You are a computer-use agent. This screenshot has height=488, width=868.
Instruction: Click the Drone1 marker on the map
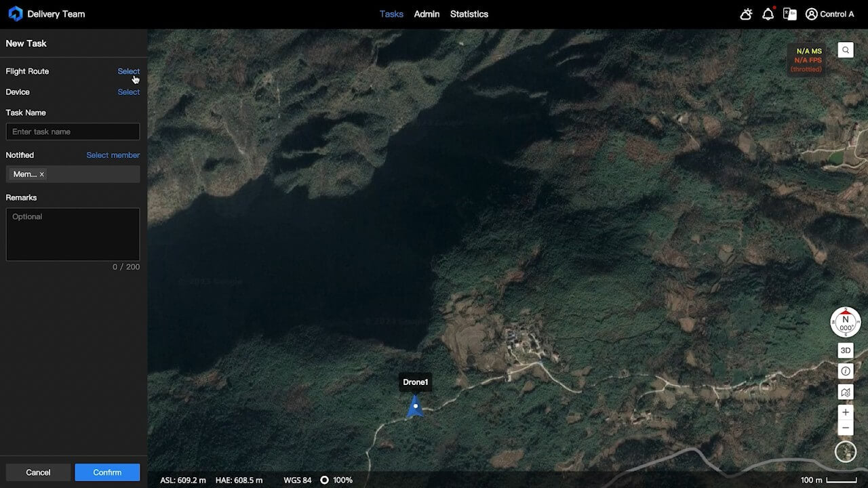[x=415, y=406]
